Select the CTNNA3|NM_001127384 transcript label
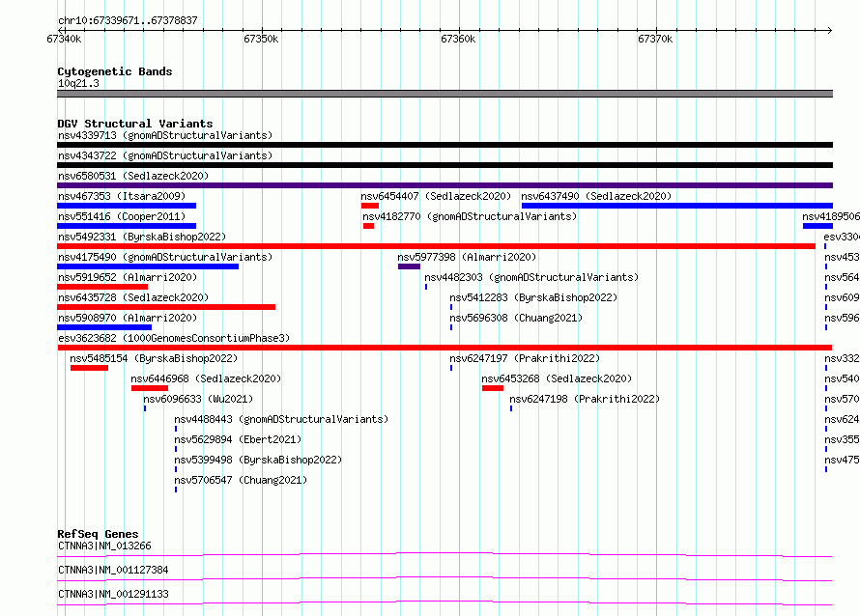Viewport: 860px width, 616px height. (113, 570)
